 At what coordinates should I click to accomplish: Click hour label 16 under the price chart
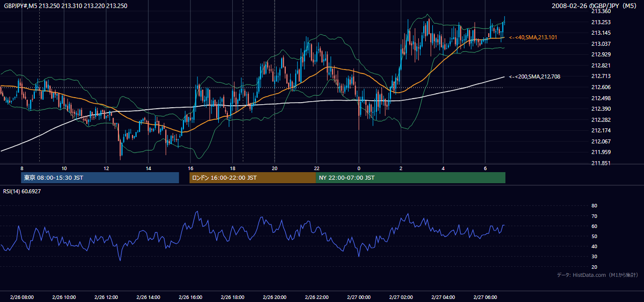click(190, 168)
